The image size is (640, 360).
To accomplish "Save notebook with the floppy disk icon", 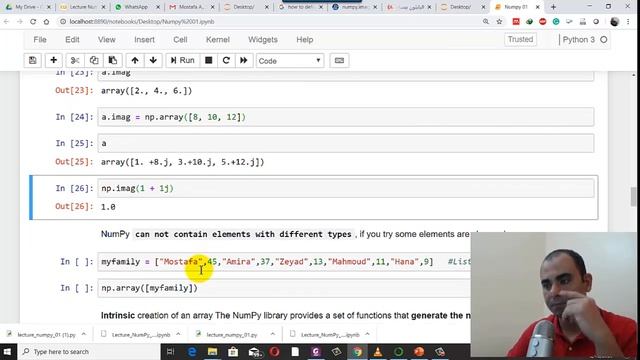I will 33,60.
